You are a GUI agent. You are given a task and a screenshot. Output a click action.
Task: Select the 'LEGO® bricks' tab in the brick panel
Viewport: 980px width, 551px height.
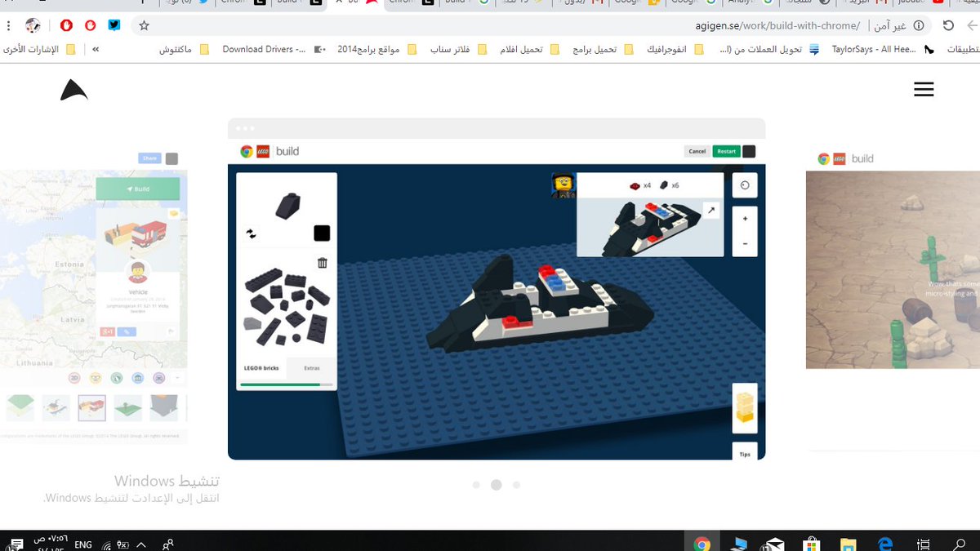261,368
